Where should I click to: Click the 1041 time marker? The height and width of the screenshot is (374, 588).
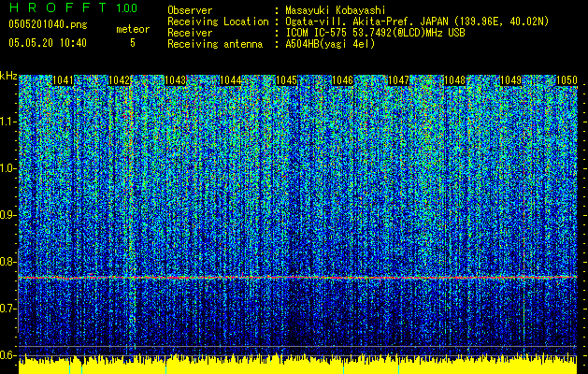(x=63, y=80)
